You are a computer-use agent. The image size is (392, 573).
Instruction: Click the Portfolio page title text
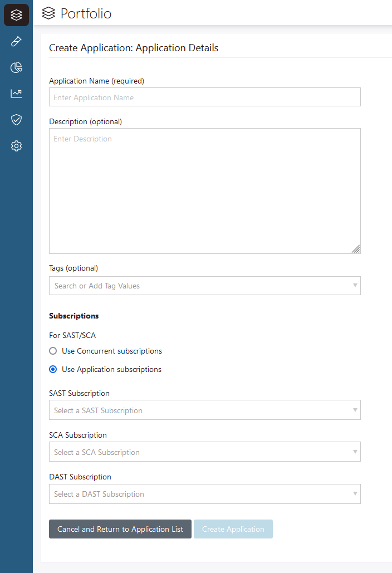[86, 13]
